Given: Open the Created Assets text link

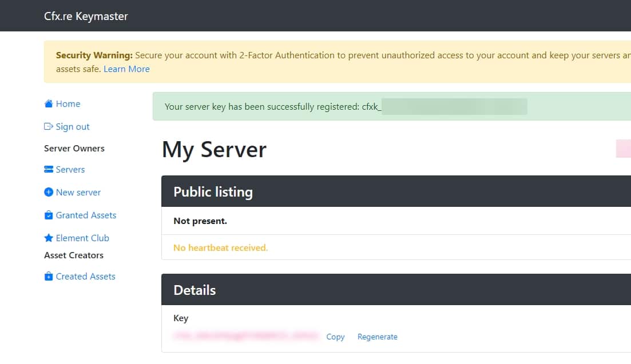Looking at the screenshot, I should tap(85, 277).
